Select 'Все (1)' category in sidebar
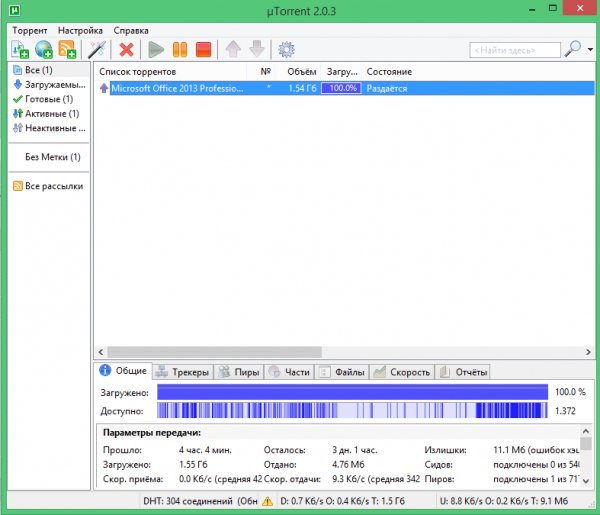The width and height of the screenshot is (600, 515). coord(49,70)
